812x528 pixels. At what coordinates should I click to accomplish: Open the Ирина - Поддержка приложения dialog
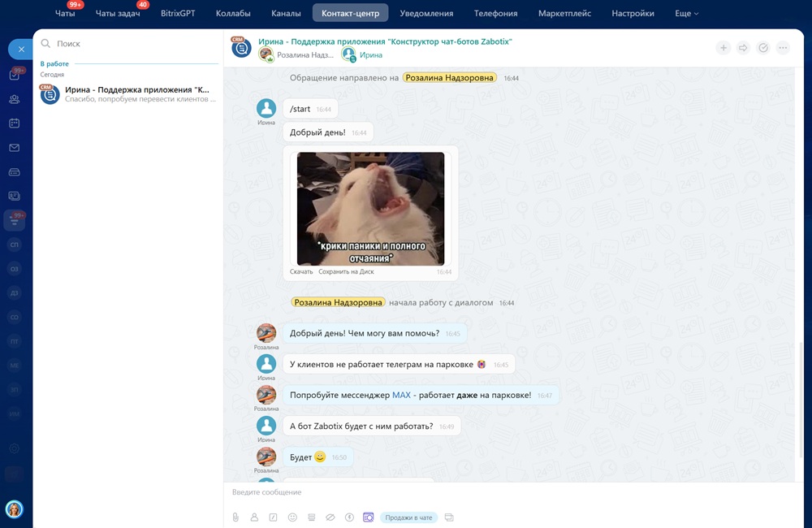click(128, 93)
